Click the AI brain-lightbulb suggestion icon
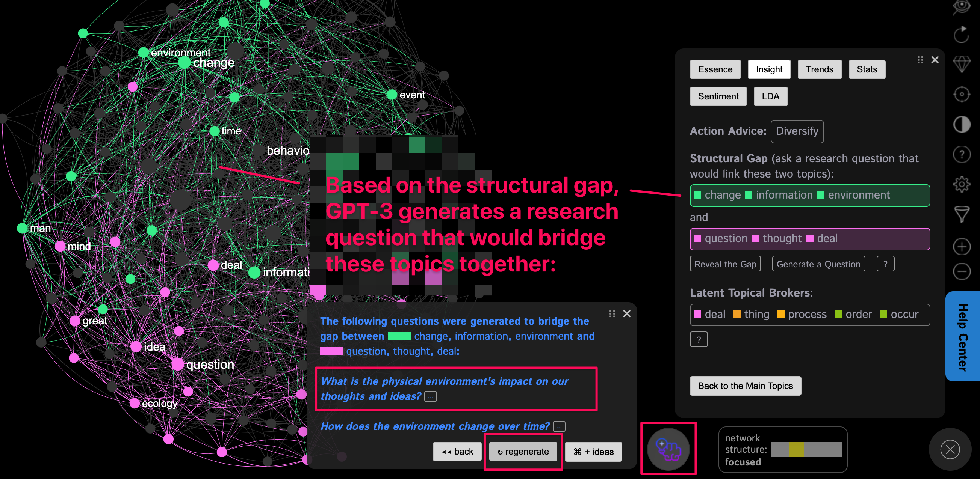Viewport: 980px width, 479px height. click(x=668, y=449)
